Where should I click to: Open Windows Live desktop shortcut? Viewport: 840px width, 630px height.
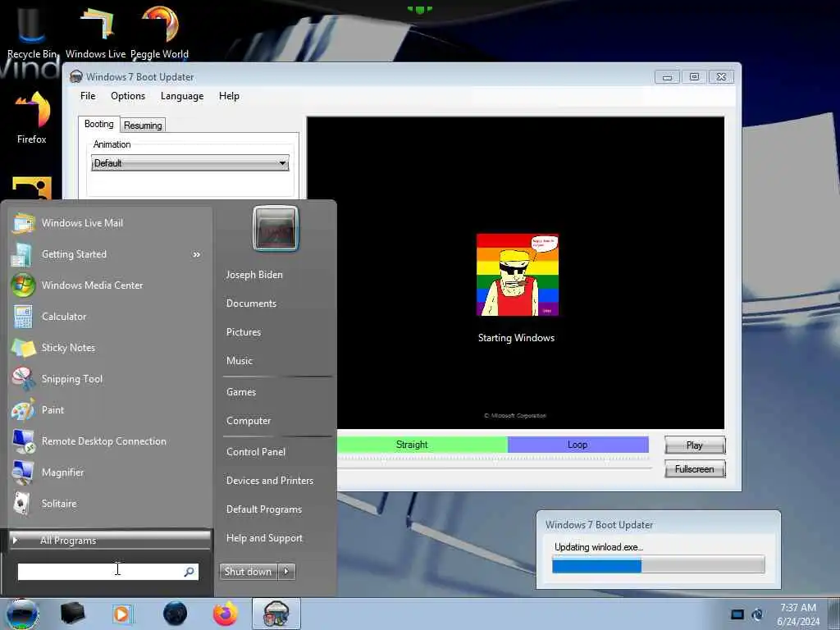[x=96, y=31]
